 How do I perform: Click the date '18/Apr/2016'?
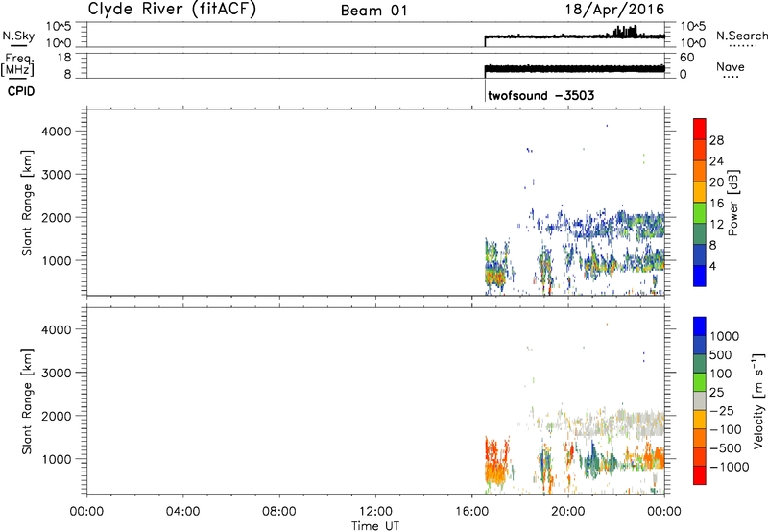614,10
